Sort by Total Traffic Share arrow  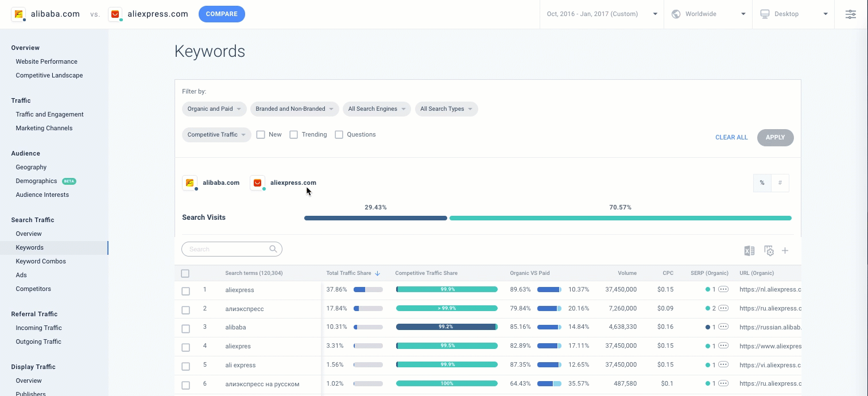[378, 273]
